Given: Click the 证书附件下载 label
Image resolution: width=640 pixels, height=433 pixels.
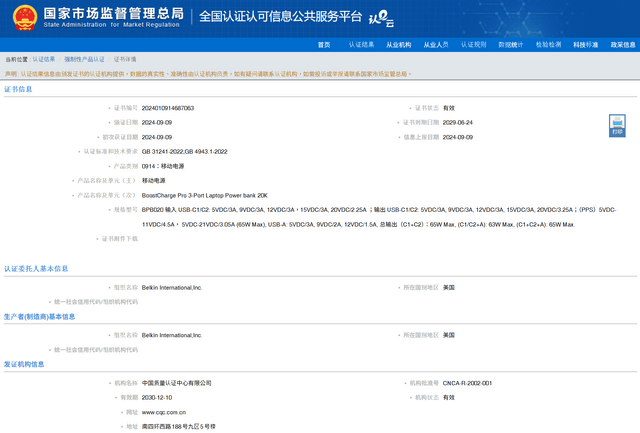Looking at the screenshot, I should coord(120,239).
